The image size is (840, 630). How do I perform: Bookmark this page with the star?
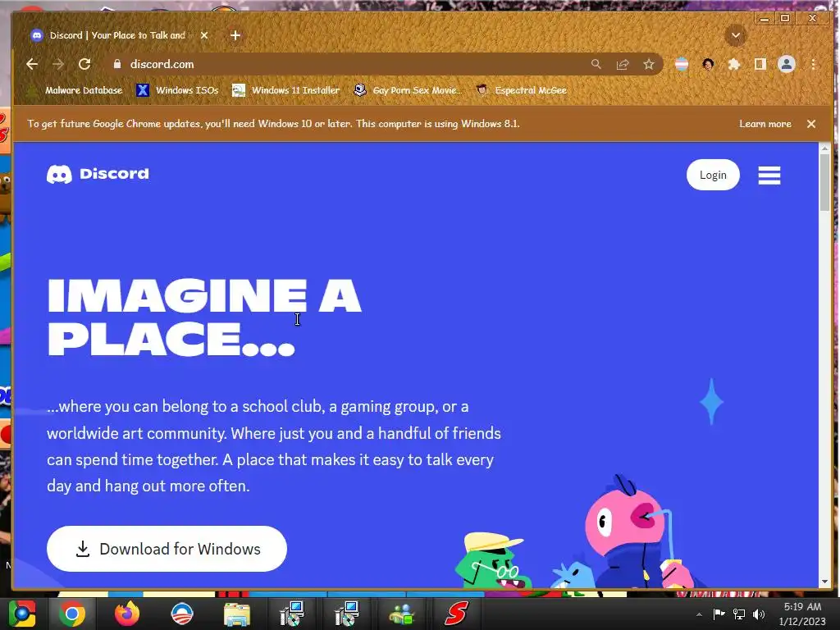(x=649, y=64)
